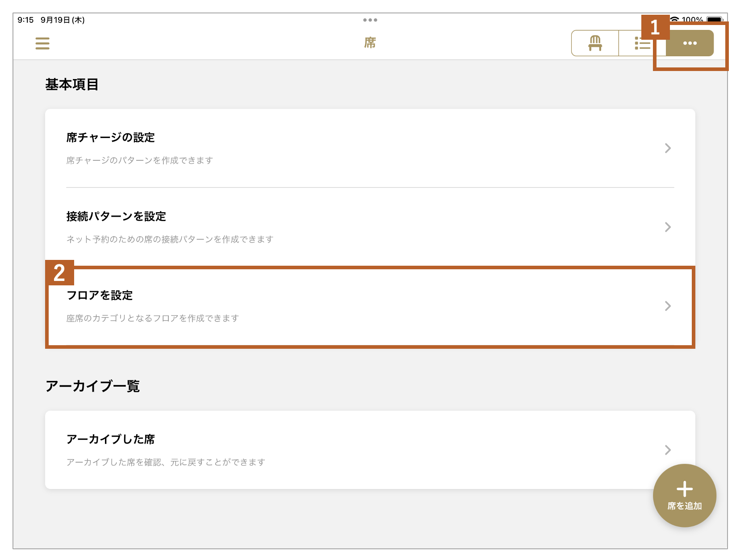Switch to the chair seat layout view

click(x=595, y=43)
